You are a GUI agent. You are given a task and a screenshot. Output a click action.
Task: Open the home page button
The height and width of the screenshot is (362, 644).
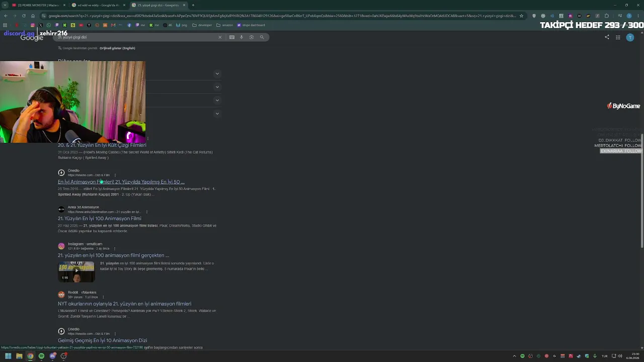[33, 16]
